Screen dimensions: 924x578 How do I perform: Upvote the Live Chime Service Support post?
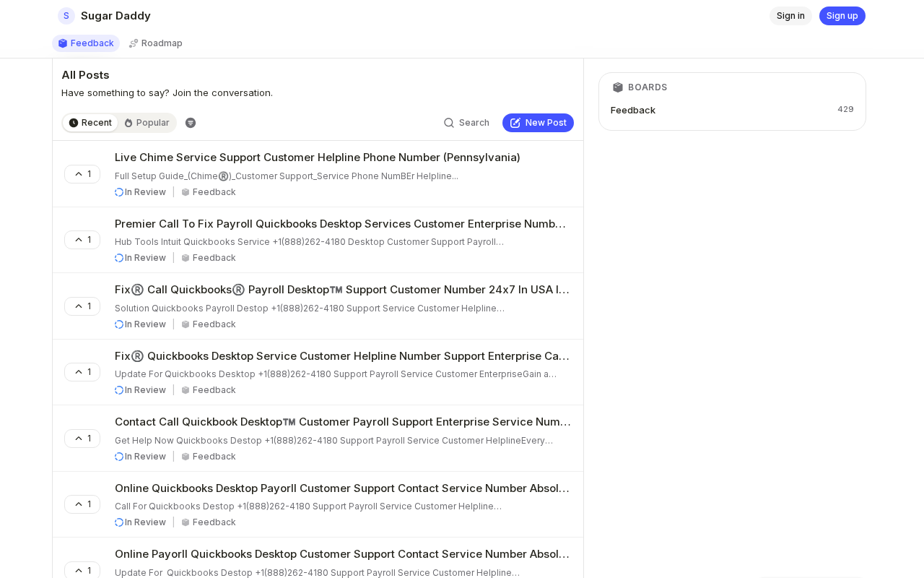[82, 174]
